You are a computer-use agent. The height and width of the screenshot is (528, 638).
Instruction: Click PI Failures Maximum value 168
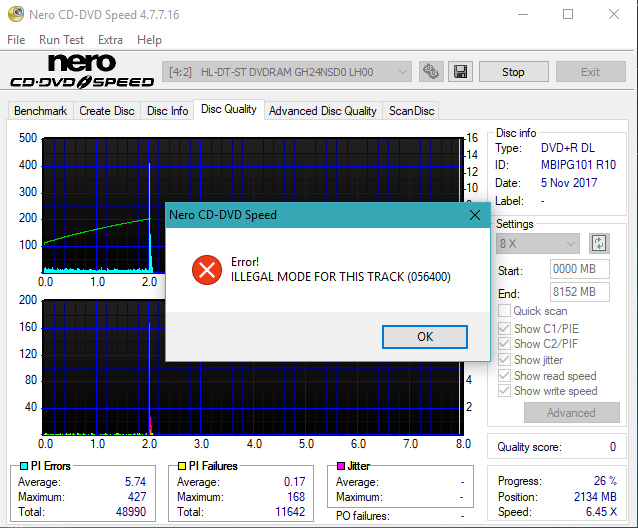[296, 497]
